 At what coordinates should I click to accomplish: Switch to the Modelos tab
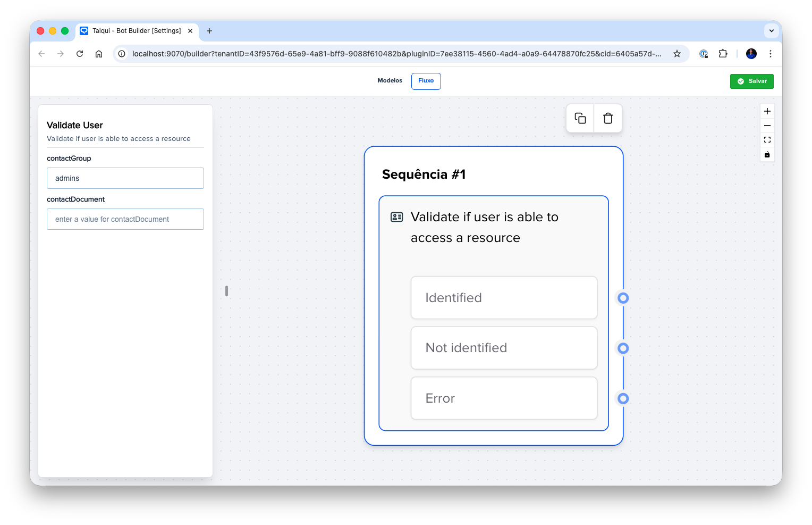[x=390, y=81]
